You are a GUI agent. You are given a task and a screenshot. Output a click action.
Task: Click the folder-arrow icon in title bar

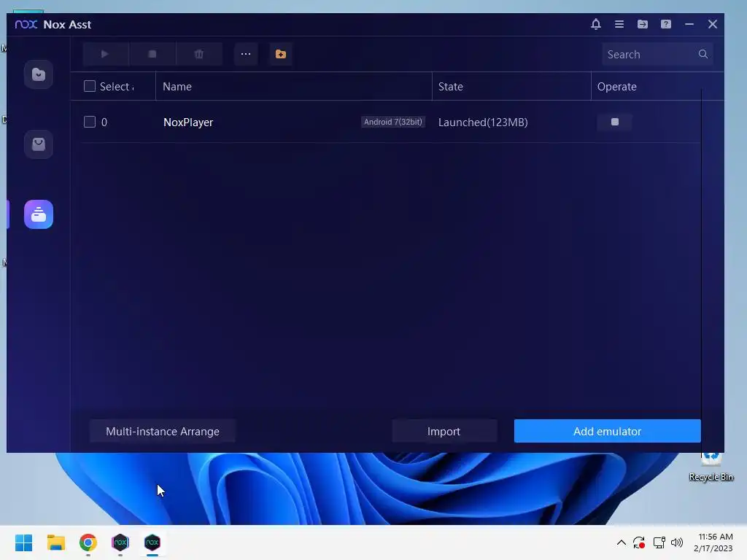(x=642, y=24)
